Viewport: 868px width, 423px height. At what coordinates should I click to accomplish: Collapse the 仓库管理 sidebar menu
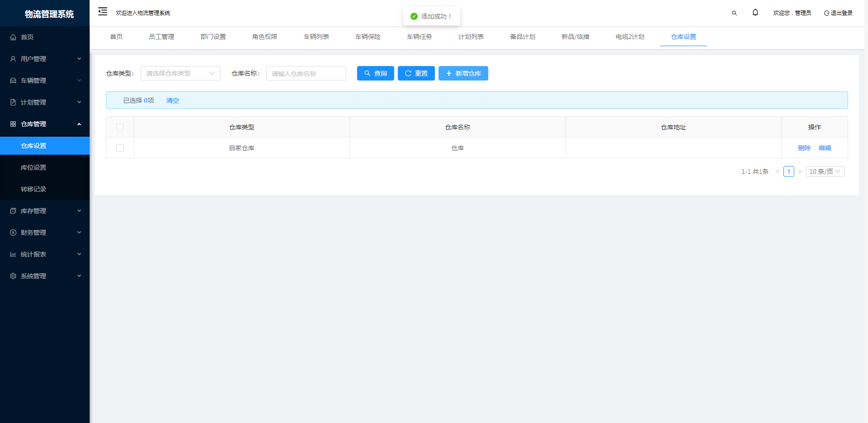[x=45, y=124]
